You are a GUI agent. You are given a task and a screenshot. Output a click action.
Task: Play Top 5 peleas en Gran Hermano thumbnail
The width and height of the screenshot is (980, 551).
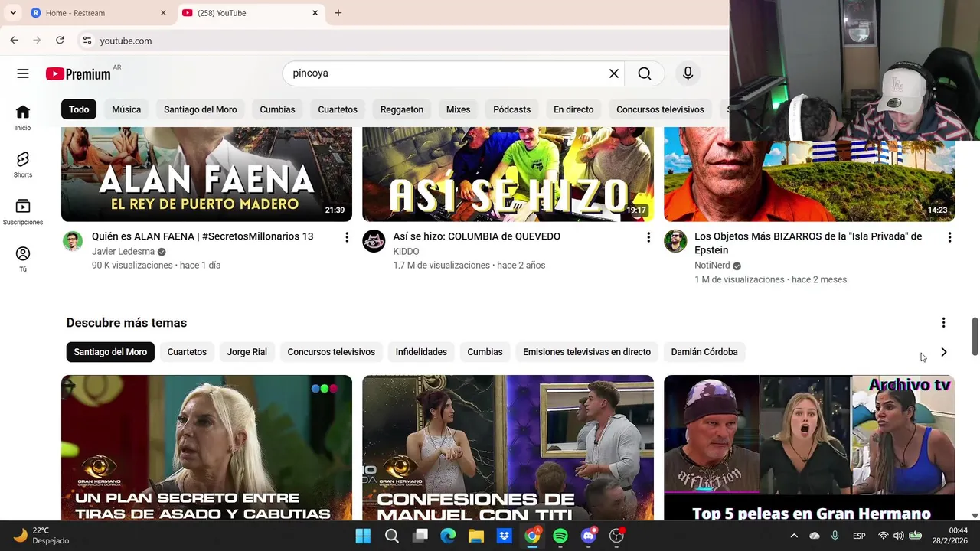coord(809,448)
